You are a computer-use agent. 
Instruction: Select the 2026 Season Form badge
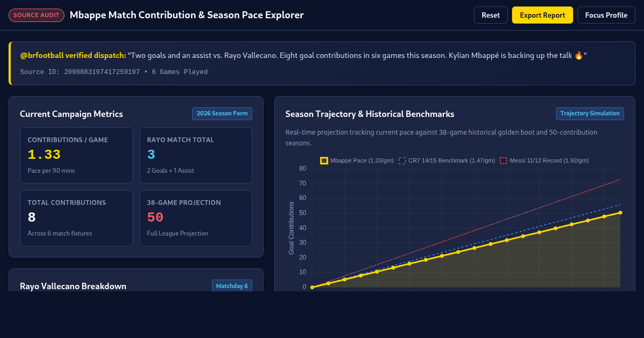point(222,114)
